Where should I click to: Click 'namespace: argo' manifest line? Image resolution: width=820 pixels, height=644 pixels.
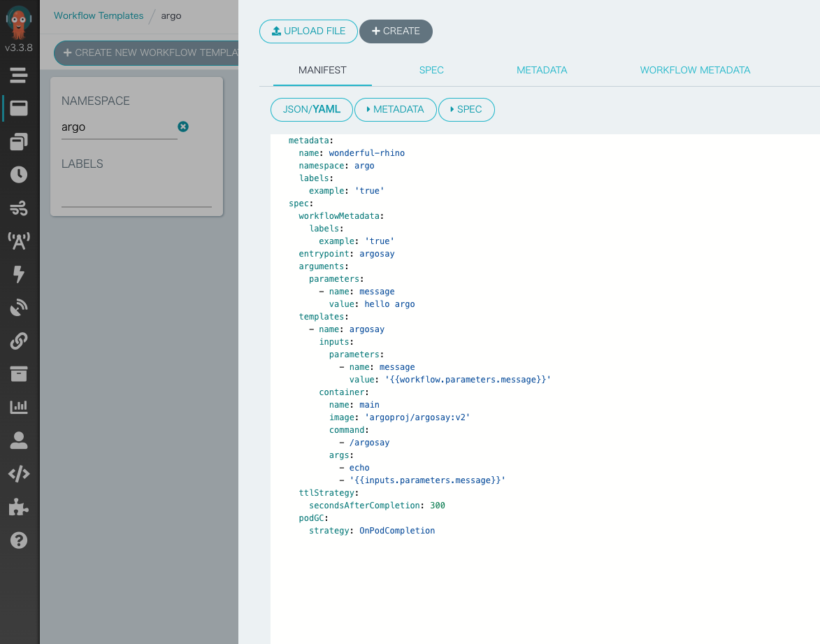[337, 166]
